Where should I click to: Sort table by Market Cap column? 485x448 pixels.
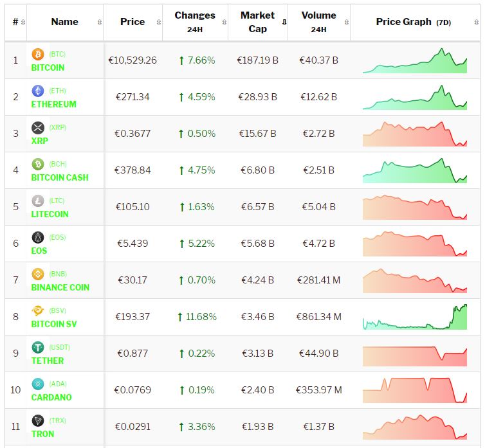click(257, 22)
